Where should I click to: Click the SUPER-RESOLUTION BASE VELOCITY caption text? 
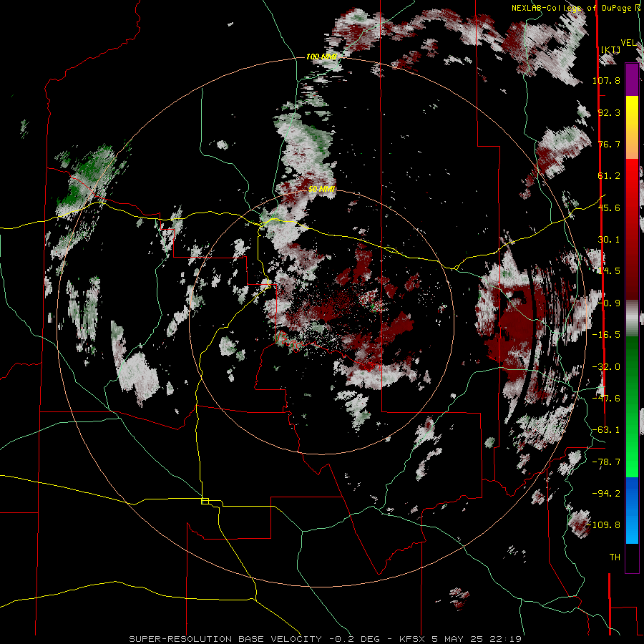click(225, 639)
